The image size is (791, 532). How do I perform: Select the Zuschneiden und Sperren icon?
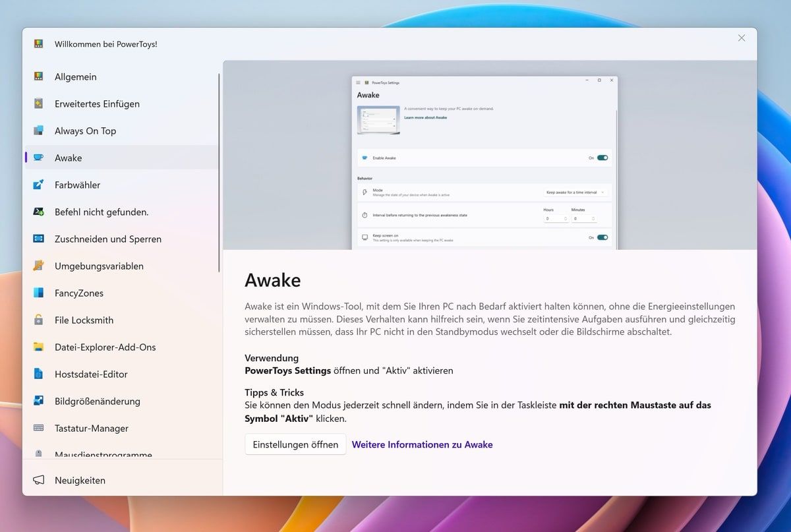tap(39, 239)
